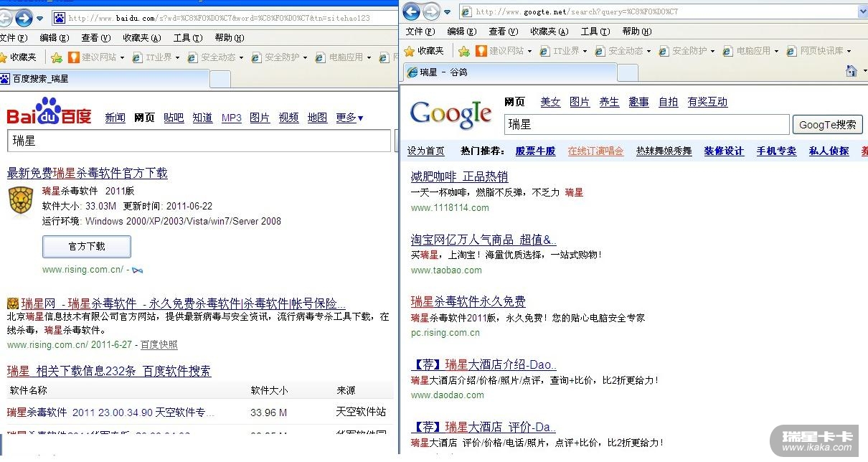The height and width of the screenshot is (462, 868).
Task: Open the 百度快照 cached link
Action: [159, 345]
